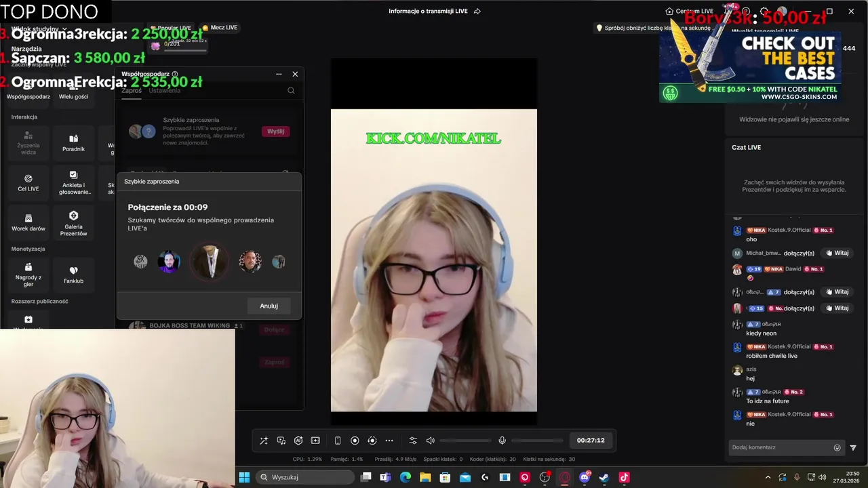Viewport: 868px width, 488px height.
Task: Expand the system tray hidden icons chevron
Action: (768, 477)
